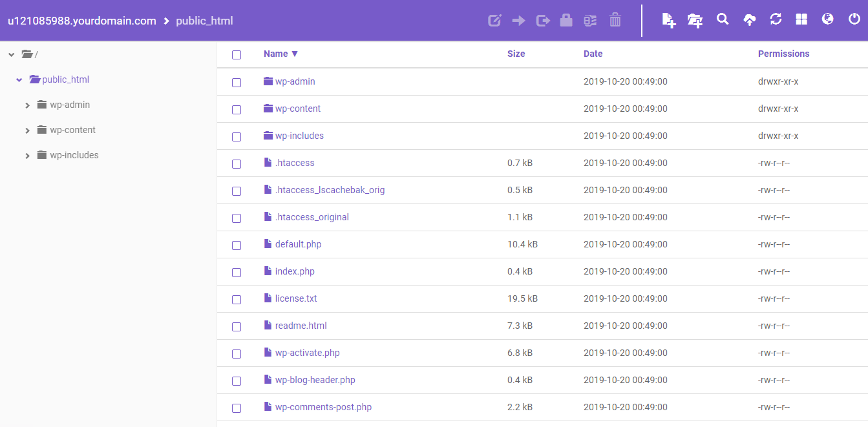Click the date cell of index.php row
Screen dimensions: 868x427
[626, 271]
